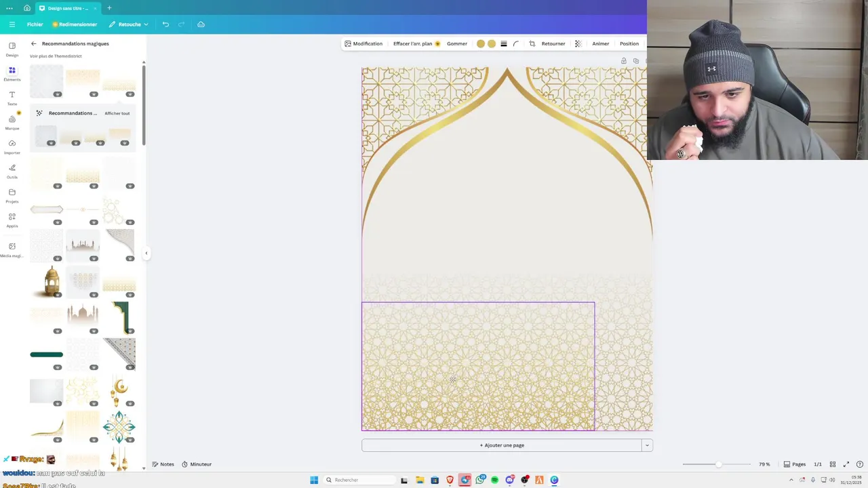Open Modification image editing

pyautogui.click(x=363, y=43)
